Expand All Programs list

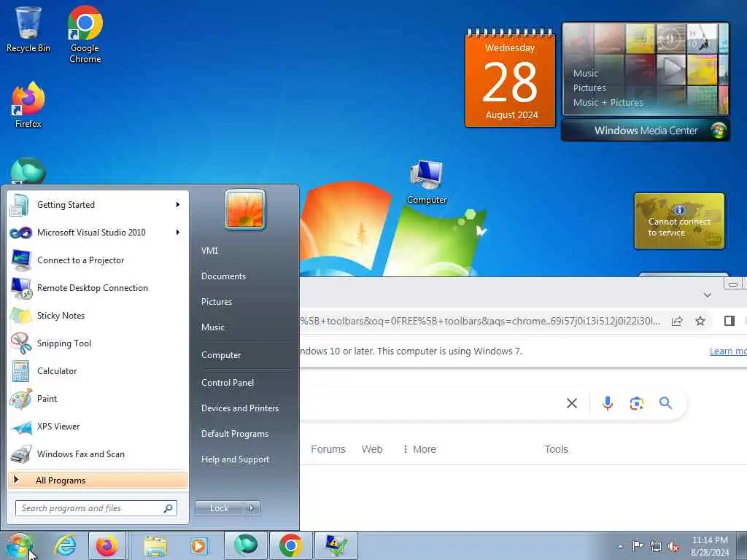point(98,480)
